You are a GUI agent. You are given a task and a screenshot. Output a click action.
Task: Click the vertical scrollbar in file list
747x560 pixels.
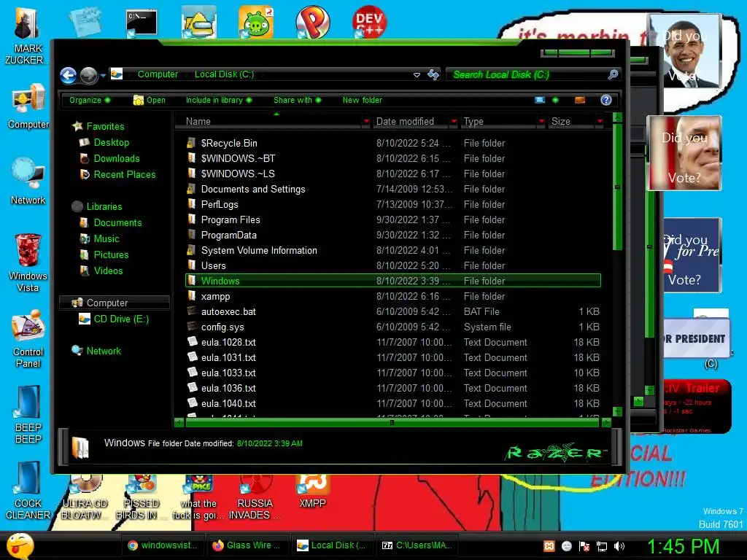point(617,187)
